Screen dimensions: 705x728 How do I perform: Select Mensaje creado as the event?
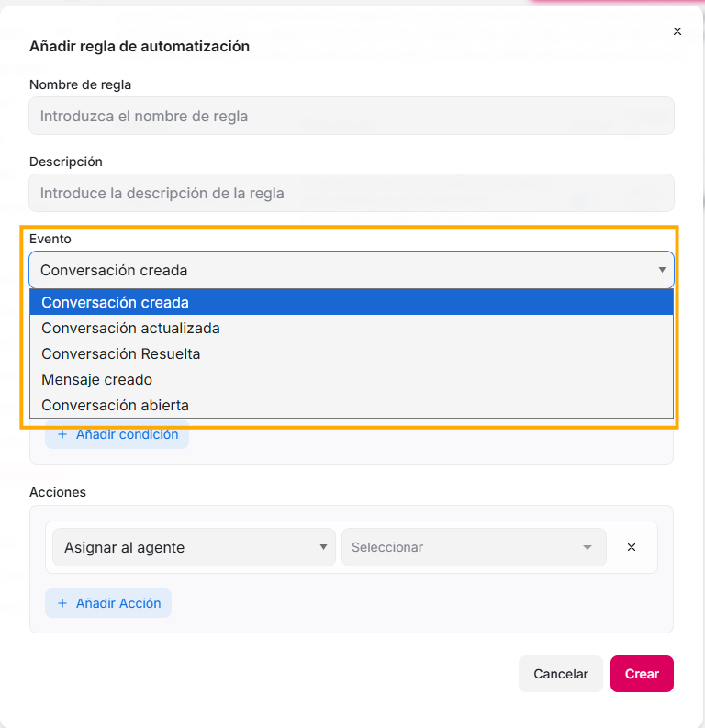pos(352,379)
